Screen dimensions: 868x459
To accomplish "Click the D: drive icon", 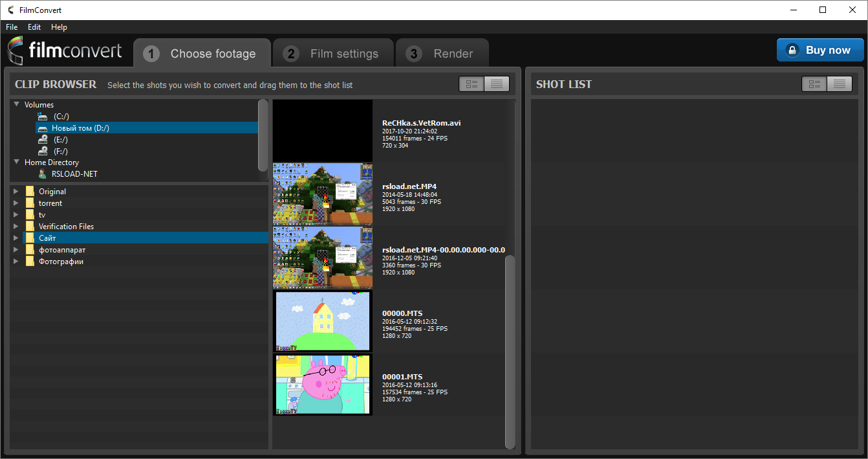I will [x=43, y=128].
